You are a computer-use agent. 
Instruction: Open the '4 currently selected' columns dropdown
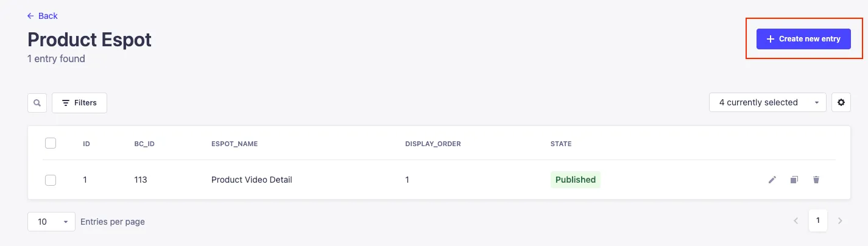pyautogui.click(x=767, y=102)
